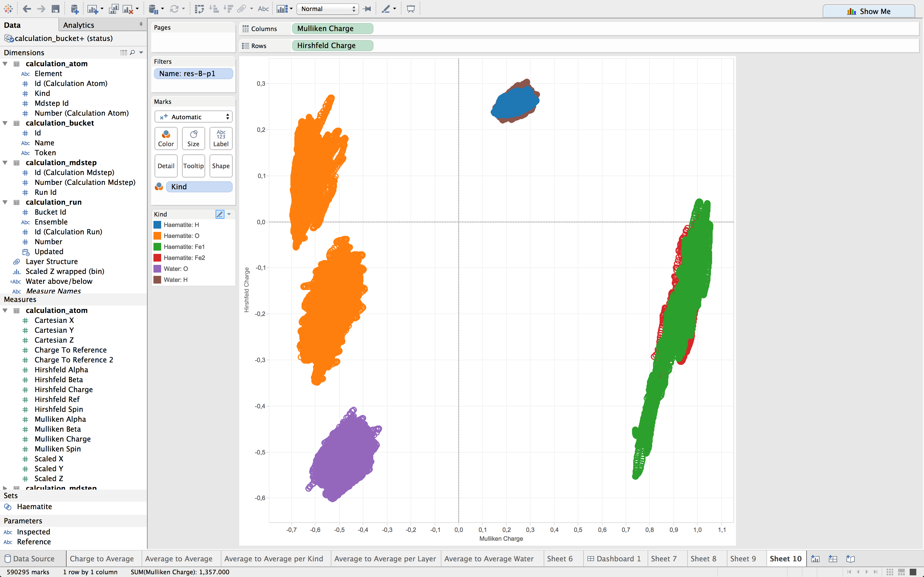Click the Fix axes pin icon

[368, 9]
